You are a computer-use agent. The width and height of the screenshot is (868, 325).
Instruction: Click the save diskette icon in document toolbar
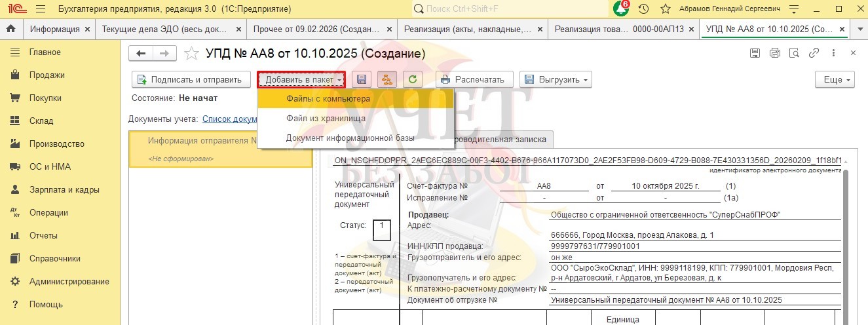point(361,79)
